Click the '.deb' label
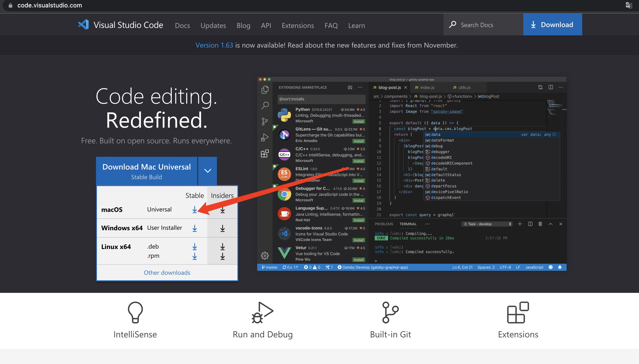Image resolution: width=639 pixels, height=364 pixels. pos(153,247)
